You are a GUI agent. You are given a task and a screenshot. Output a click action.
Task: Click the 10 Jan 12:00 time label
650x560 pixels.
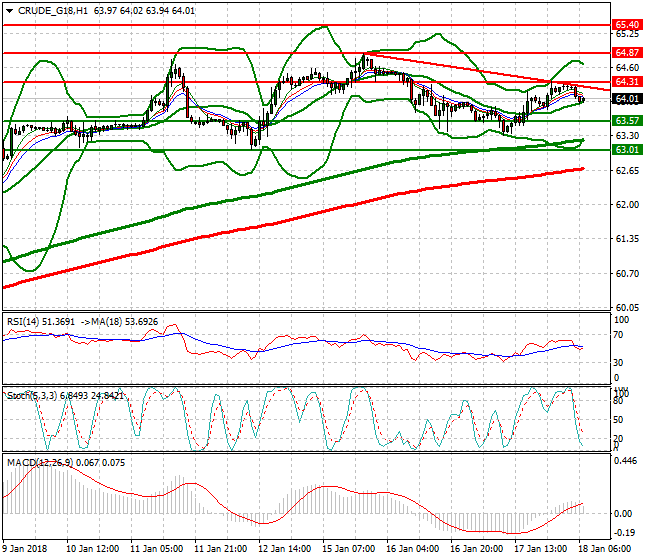(92, 549)
